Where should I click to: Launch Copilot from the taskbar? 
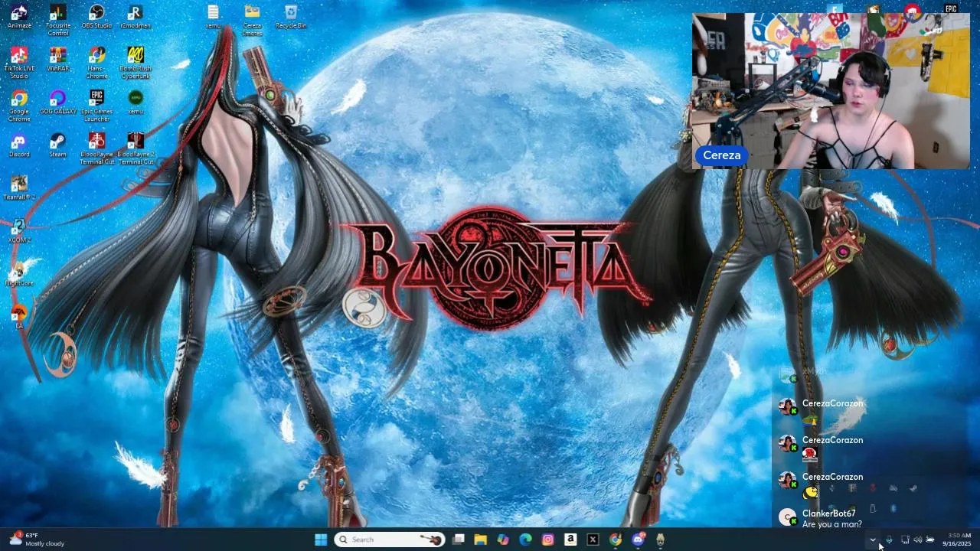[x=503, y=540]
